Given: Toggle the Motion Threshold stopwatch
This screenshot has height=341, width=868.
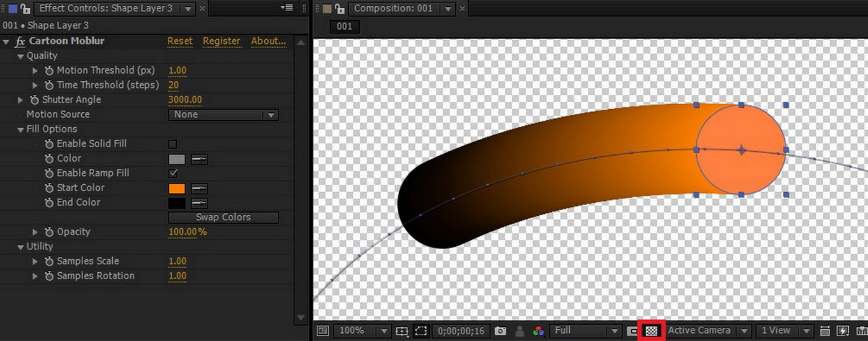Looking at the screenshot, I should point(49,71).
